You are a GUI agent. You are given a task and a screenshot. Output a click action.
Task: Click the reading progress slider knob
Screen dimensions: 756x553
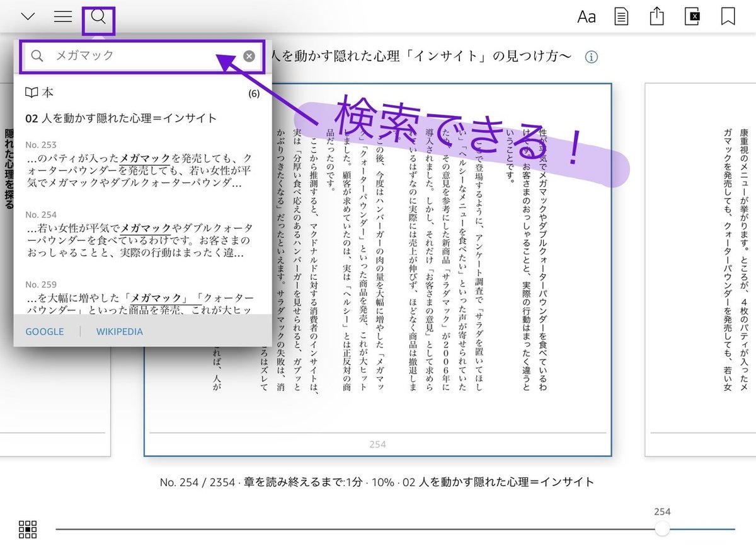pos(662,529)
